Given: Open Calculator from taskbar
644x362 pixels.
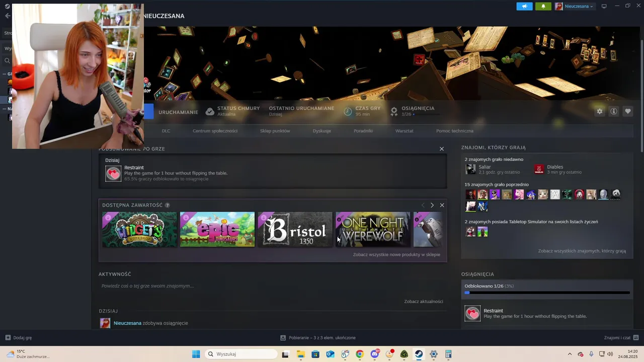Looking at the screenshot, I should pyautogui.click(x=448, y=354).
